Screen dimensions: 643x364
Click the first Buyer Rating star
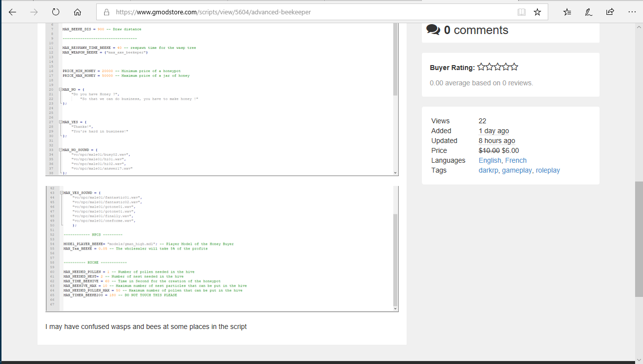481,67
